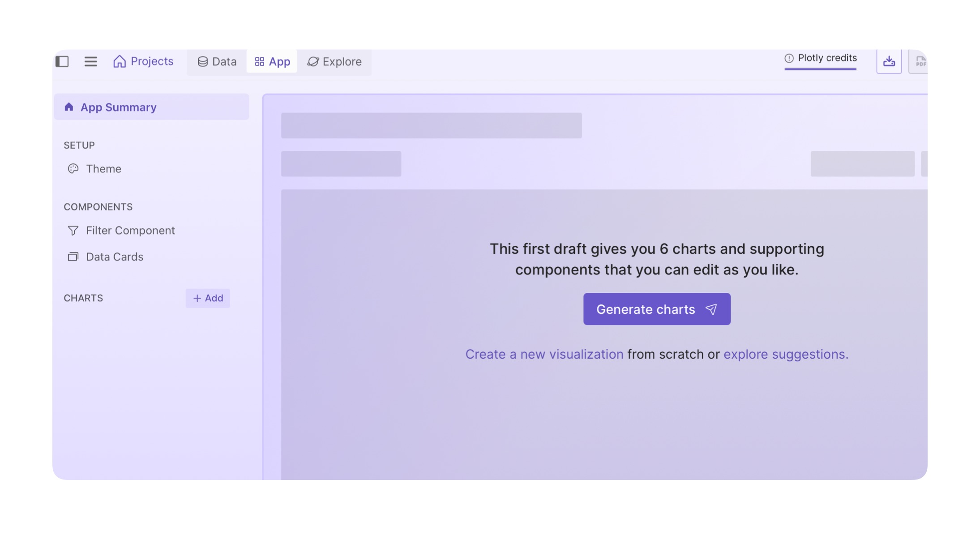Add a new chart with Add button
This screenshot has width=980, height=535.
(208, 298)
